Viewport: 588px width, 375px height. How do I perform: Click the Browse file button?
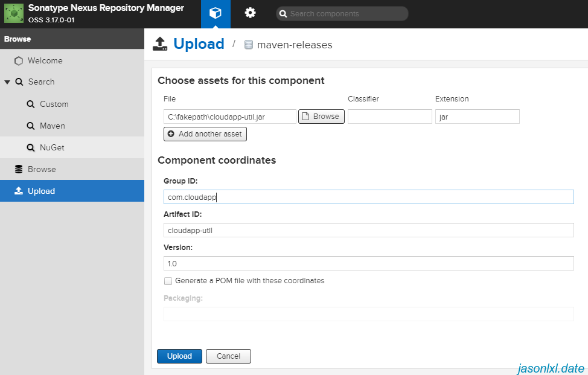tap(321, 117)
